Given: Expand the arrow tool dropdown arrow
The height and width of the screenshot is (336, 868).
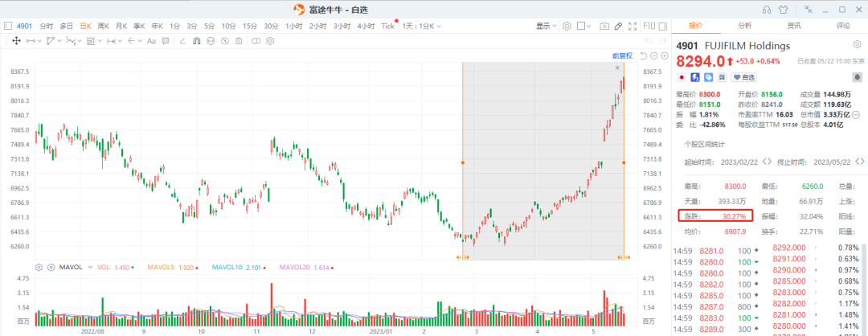Looking at the screenshot, I should coord(139,40).
